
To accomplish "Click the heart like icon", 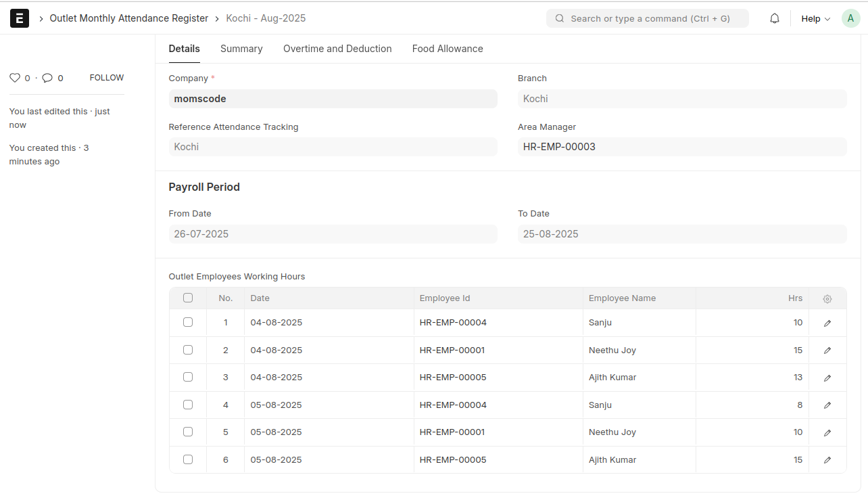I will pos(15,78).
